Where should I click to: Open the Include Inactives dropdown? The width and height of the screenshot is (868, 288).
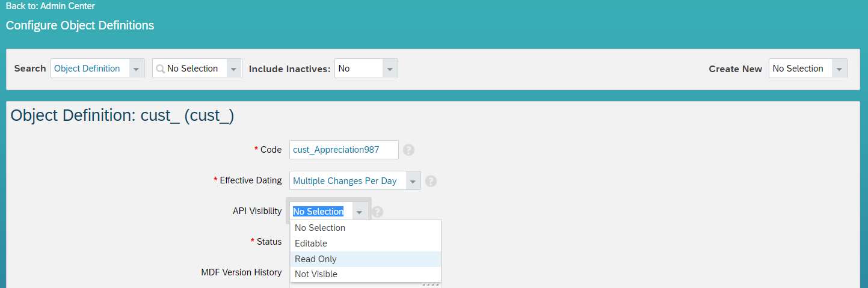tap(390, 69)
